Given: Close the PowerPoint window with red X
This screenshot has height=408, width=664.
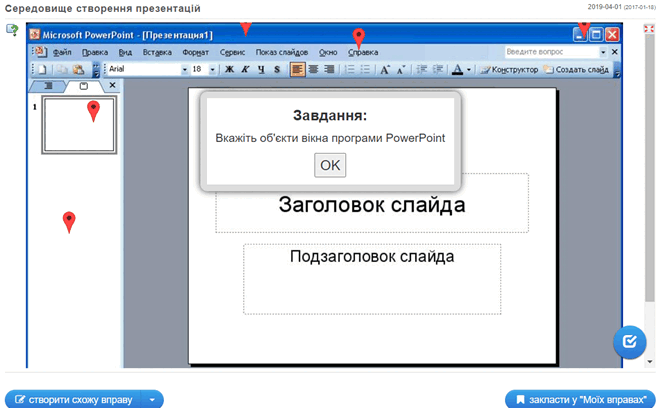Looking at the screenshot, I should click(x=612, y=34).
